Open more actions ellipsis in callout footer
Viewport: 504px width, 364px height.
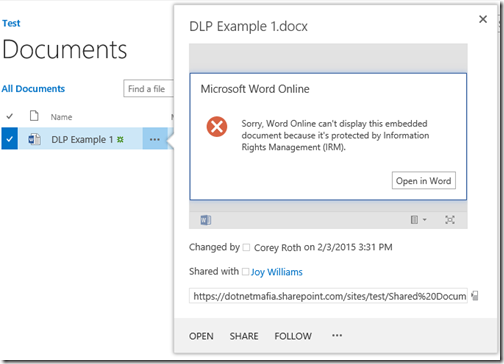click(x=337, y=335)
